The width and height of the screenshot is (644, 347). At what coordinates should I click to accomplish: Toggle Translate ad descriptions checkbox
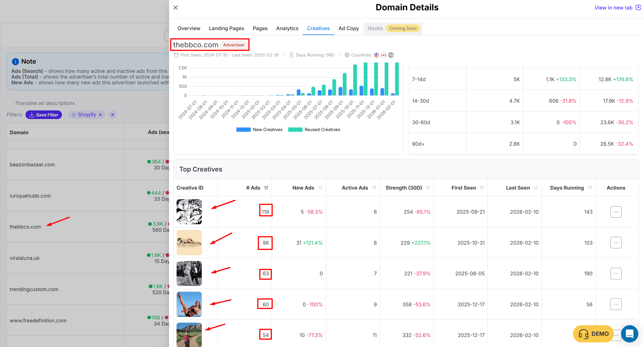point(10,103)
